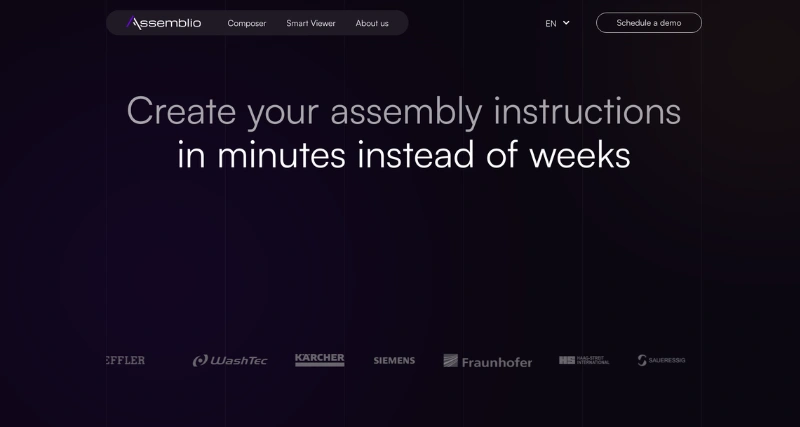Click the Assemblio logo in navbar
Screen dimensions: 800x427
[x=164, y=23]
